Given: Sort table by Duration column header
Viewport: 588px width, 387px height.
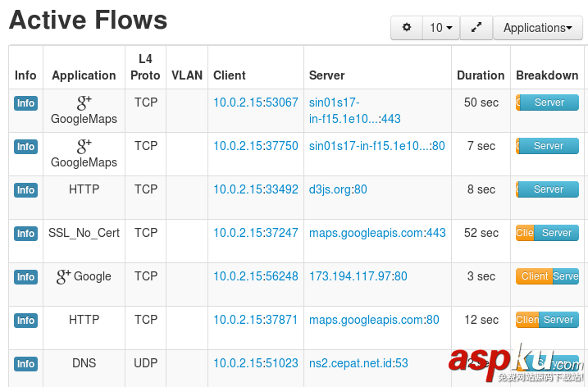Looking at the screenshot, I should tap(481, 75).
